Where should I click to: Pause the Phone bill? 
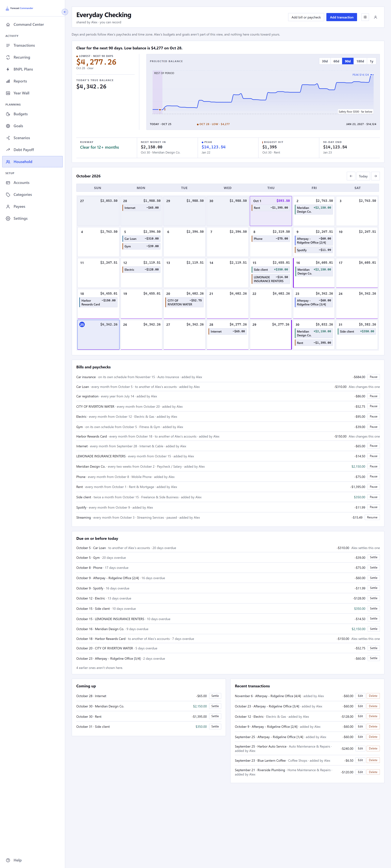pyautogui.click(x=373, y=476)
